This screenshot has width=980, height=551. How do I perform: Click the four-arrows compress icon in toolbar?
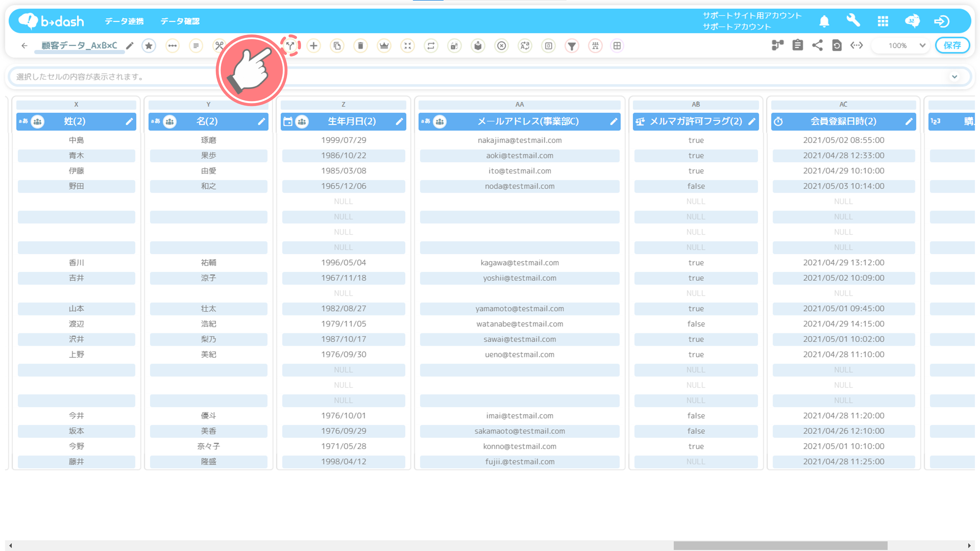[x=407, y=46]
